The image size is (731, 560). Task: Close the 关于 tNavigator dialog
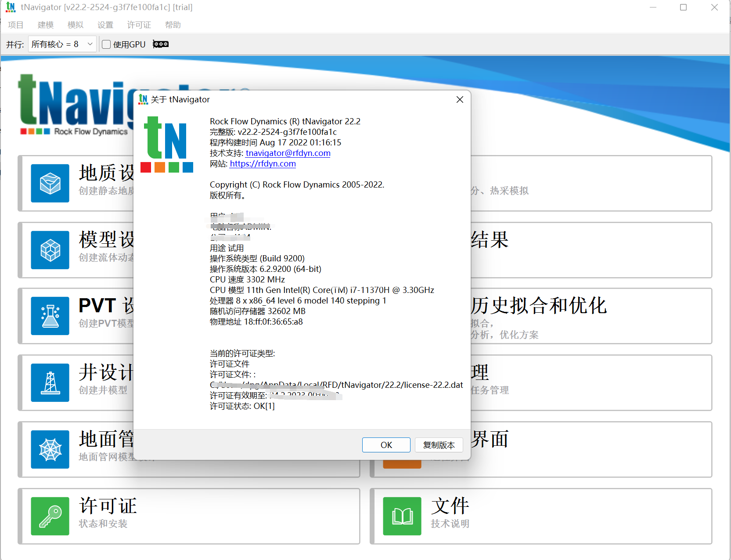pyautogui.click(x=460, y=100)
